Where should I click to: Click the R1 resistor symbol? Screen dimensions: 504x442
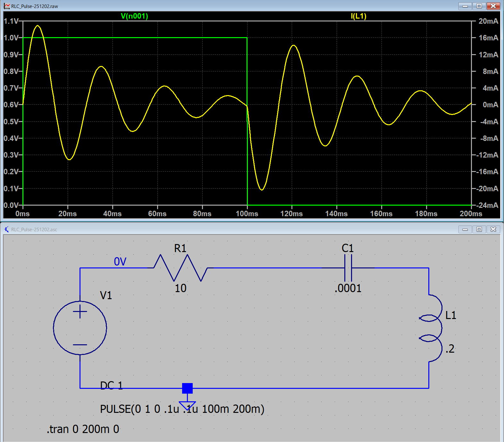181,268
